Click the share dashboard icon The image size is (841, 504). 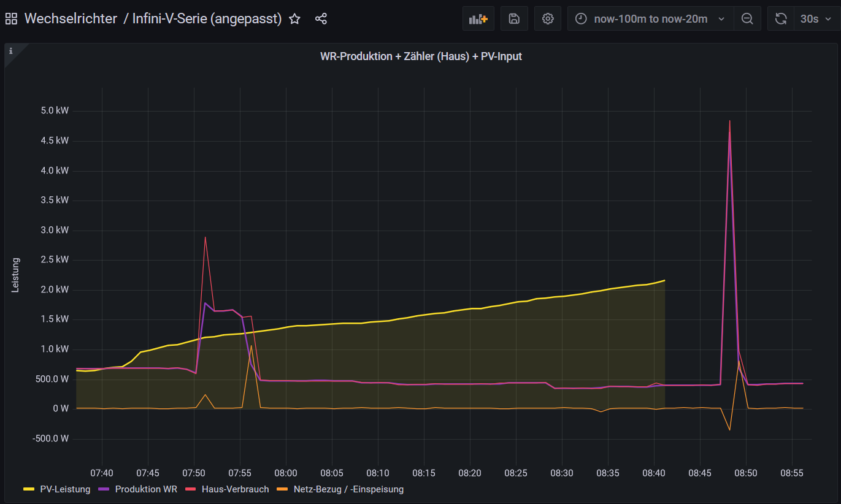tap(321, 19)
